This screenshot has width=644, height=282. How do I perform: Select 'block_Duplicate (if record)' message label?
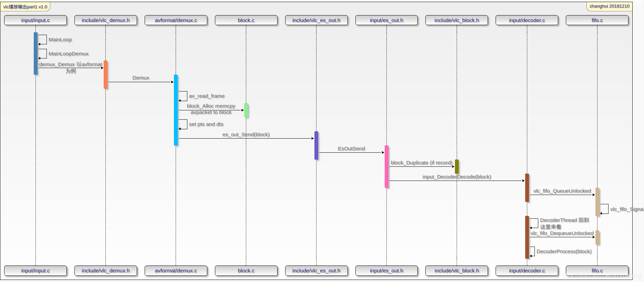422,163
